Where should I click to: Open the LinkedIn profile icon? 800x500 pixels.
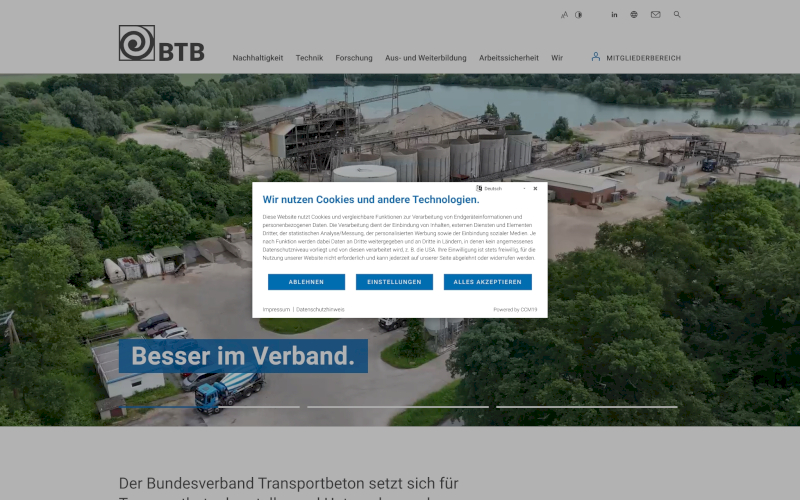click(x=614, y=15)
